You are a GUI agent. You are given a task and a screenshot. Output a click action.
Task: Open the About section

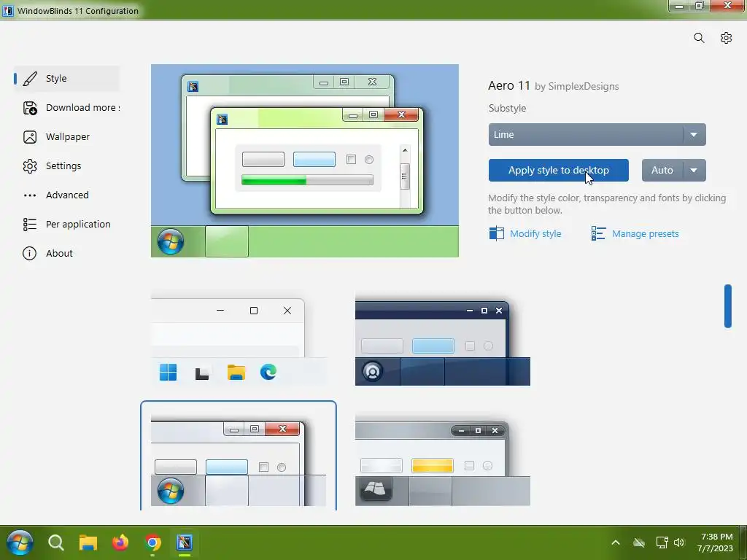click(x=66, y=253)
